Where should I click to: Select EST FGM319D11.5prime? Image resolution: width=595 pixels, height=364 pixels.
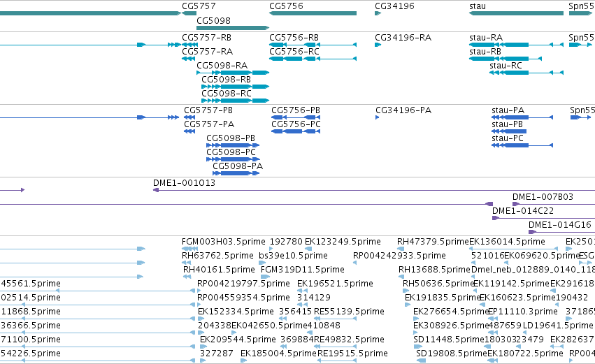[303, 270]
